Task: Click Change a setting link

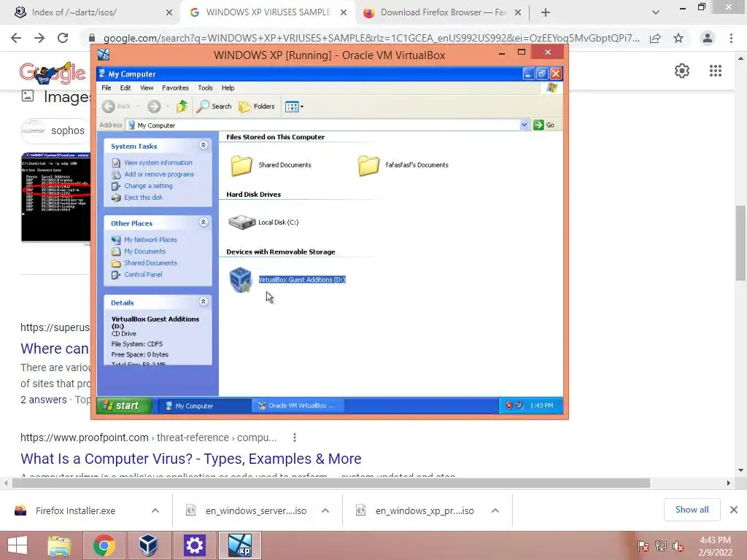Action: coord(148,186)
